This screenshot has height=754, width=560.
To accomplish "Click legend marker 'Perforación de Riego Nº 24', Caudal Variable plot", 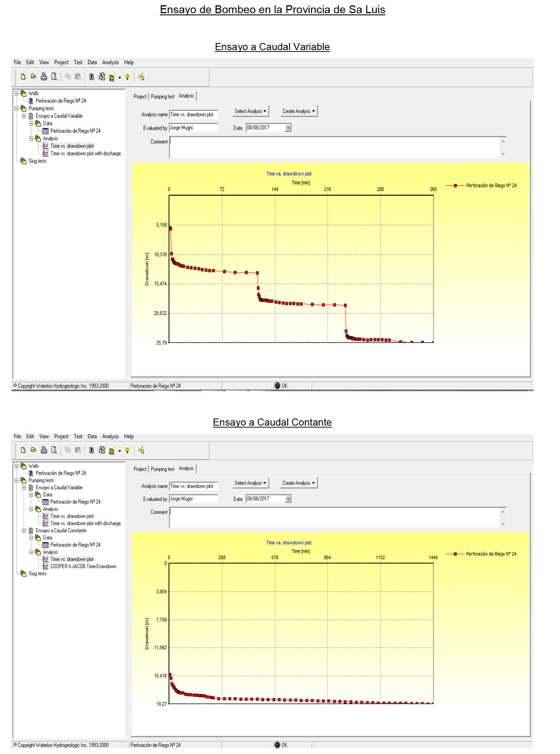I will (456, 186).
